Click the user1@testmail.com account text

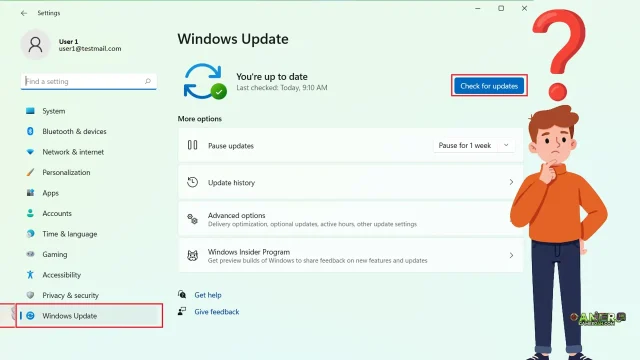pos(90,49)
